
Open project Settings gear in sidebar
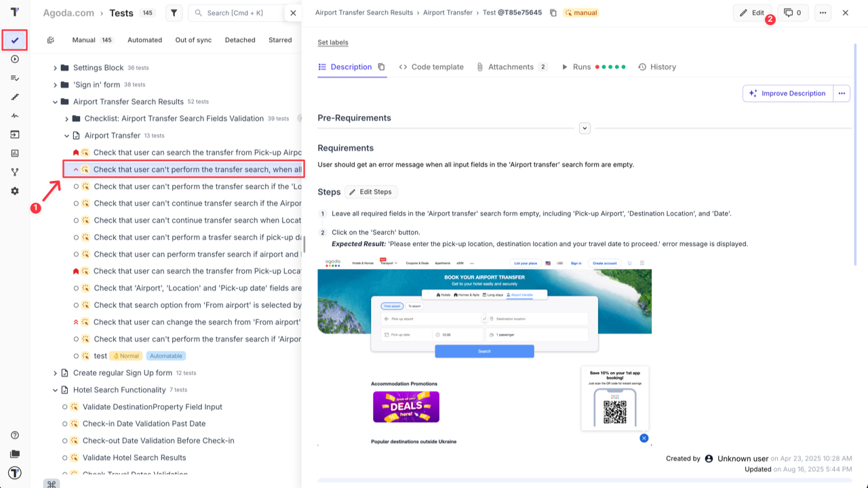pyautogui.click(x=14, y=191)
